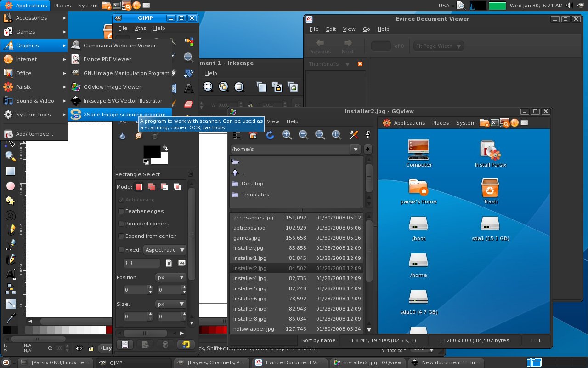Open the Position unit px dropdown
Viewport: 588px width, 368px height.
pyautogui.click(x=170, y=277)
